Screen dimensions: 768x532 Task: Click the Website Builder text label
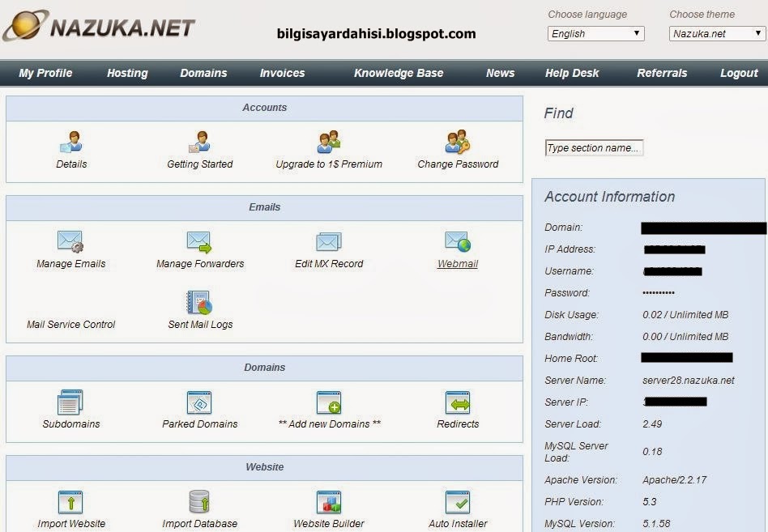[x=329, y=524]
